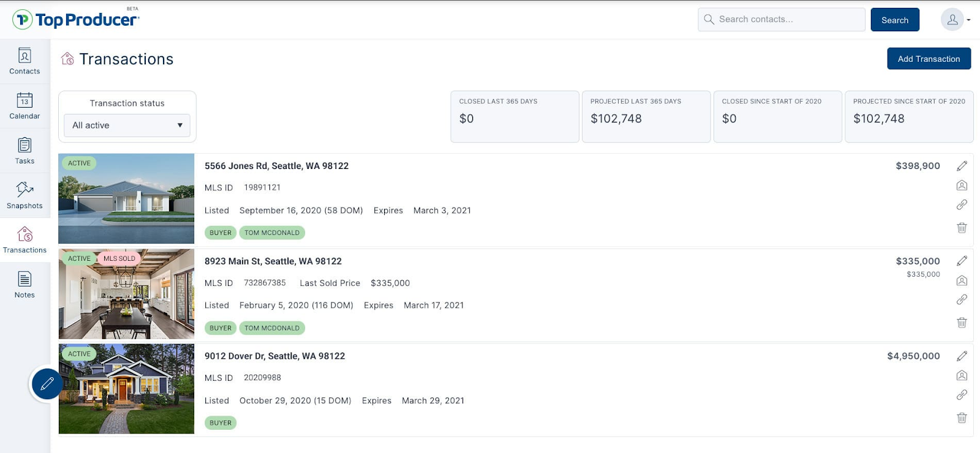This screenshot has height=453, width=980.
Task: Open the 8923 Main St address link
Action: click(273, 261)
